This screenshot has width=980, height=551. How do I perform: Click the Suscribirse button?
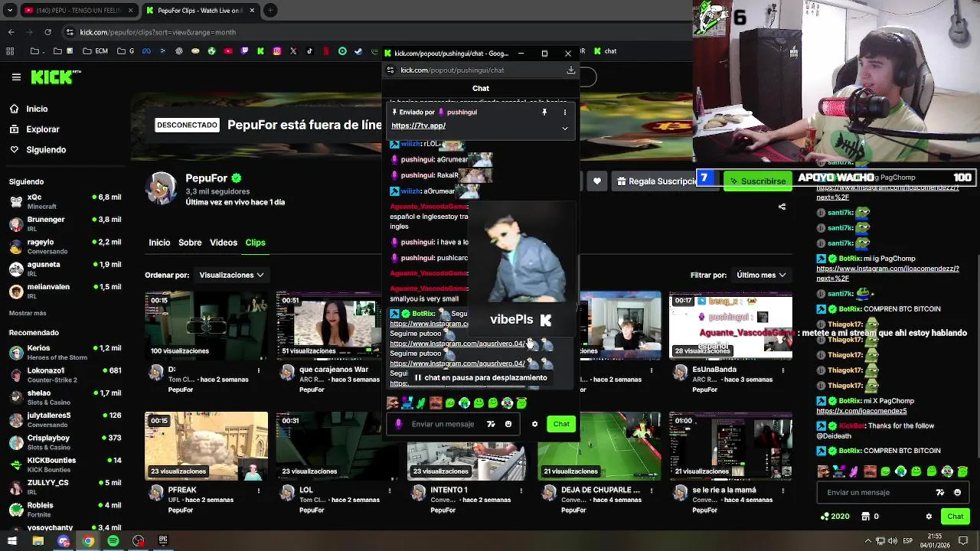coord(757,181)
